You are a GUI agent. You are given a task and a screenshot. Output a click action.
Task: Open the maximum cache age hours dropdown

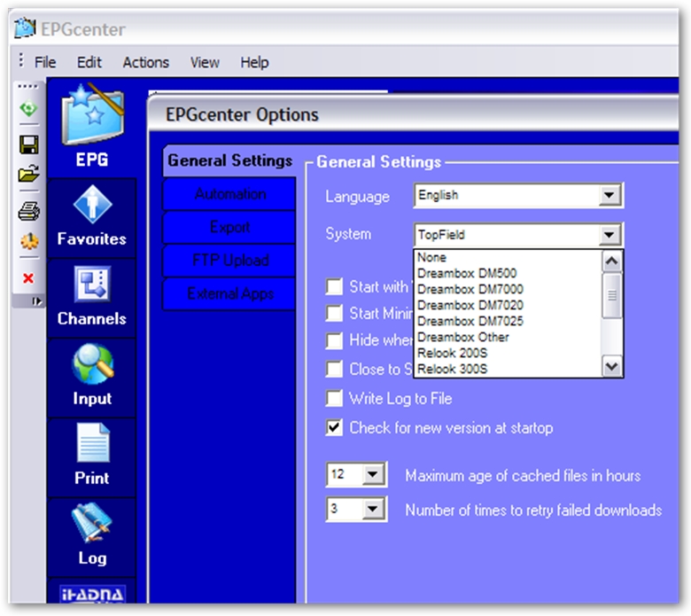point(374,476)
